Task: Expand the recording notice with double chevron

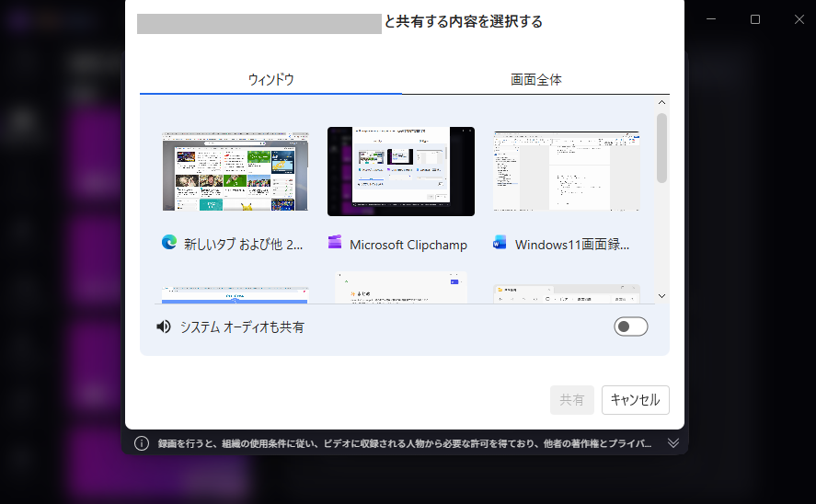Action: 673,443
